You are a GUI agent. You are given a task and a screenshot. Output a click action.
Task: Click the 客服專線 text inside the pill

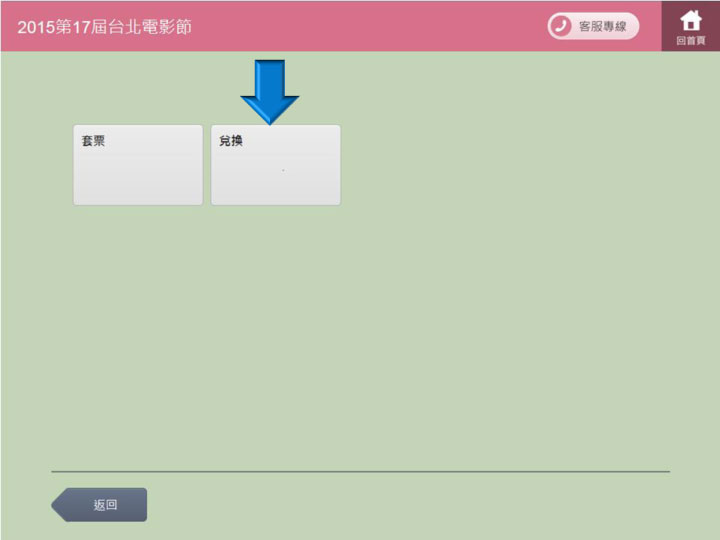click(603, 26)
